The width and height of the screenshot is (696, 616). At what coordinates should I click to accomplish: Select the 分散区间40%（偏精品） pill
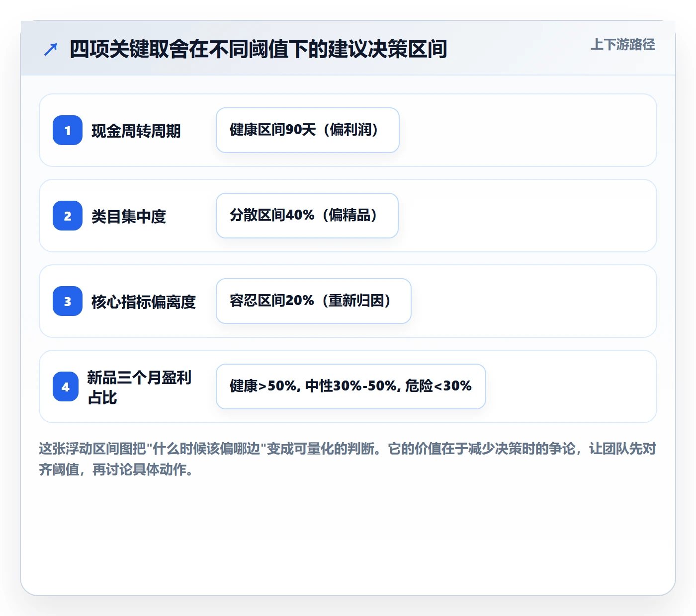307,216
